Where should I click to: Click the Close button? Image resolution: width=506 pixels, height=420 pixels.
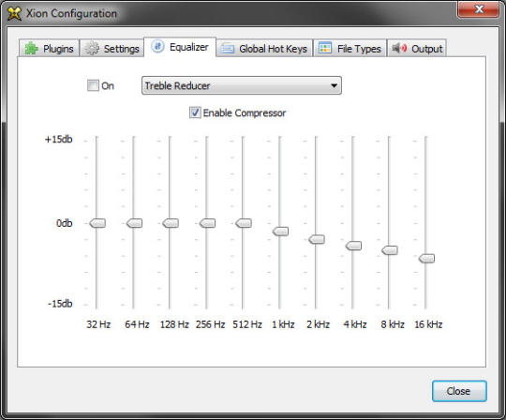459,391
